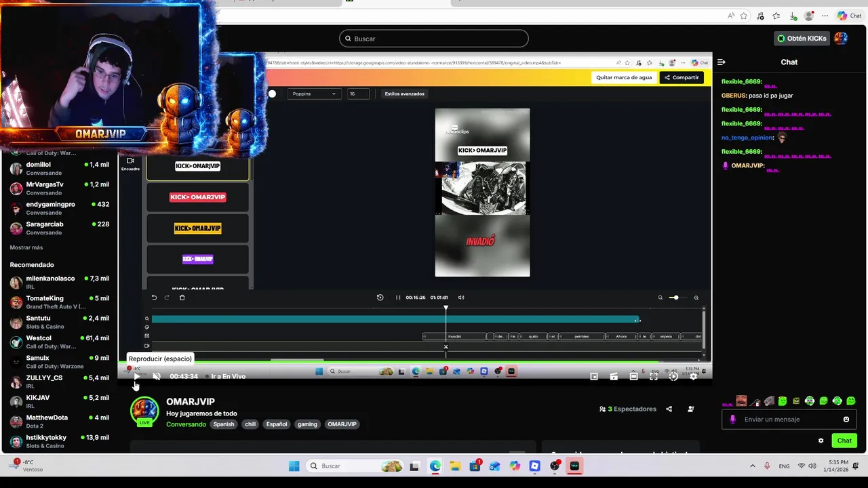Click the teal video track on timeline
The width and height of the screenshot is (868, 488).
coord(395,319)
